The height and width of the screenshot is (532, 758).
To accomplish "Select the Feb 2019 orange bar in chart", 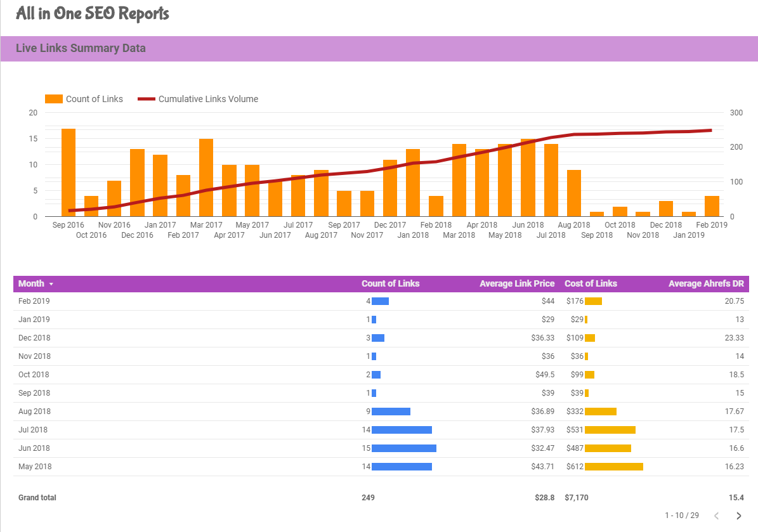I will pos(712,206).
